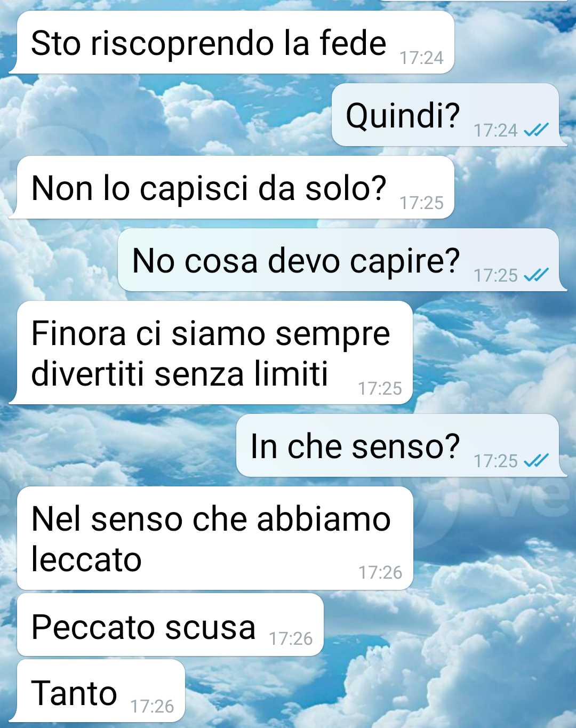The height and width of the screenshot is (728, 576).
Task: Click the double checkmarks beside 'No cosa devo capire?'
Action: click(536, 275)
